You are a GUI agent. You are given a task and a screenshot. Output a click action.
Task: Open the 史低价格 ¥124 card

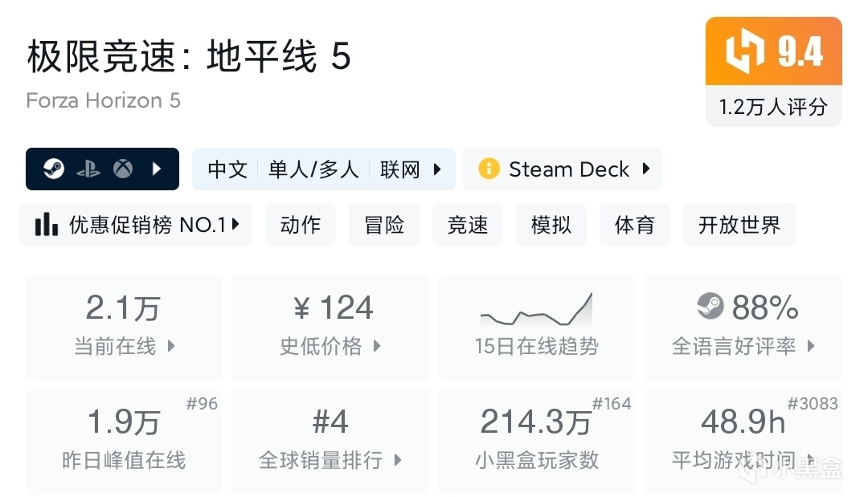tap(330, 328)
